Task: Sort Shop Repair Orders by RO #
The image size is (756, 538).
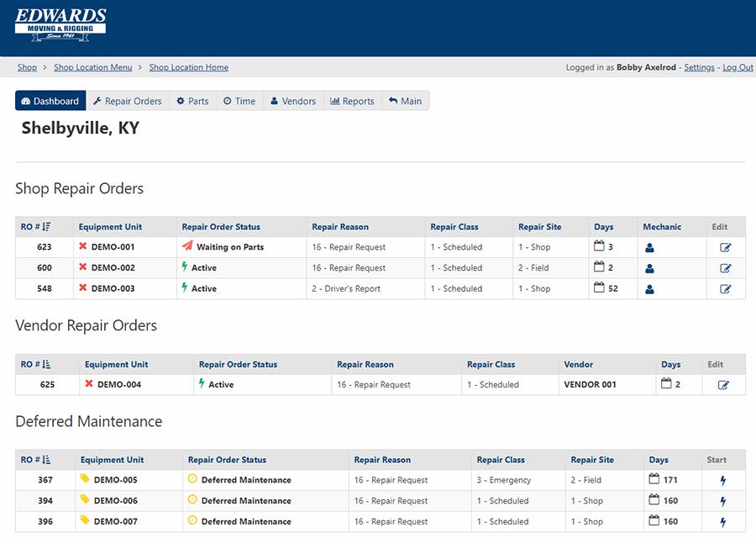Action: point(35,227)
